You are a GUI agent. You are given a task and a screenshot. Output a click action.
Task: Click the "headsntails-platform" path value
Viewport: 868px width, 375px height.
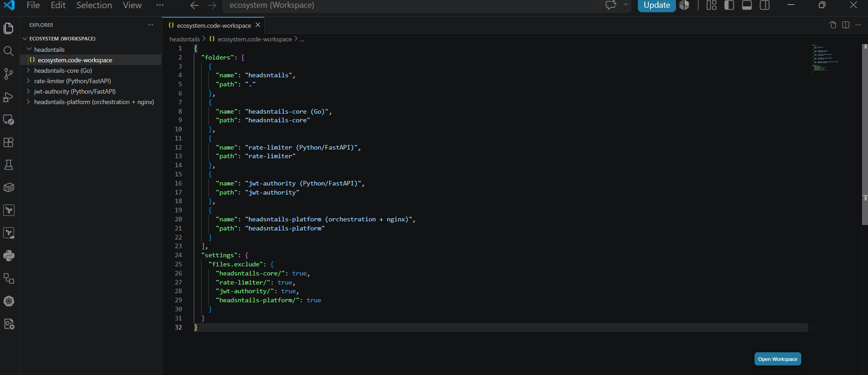point(285,228)
